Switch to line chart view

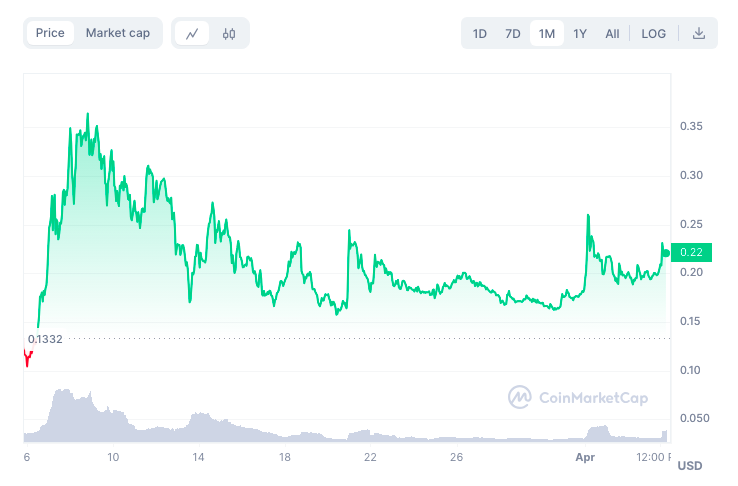tap(192, 33)
